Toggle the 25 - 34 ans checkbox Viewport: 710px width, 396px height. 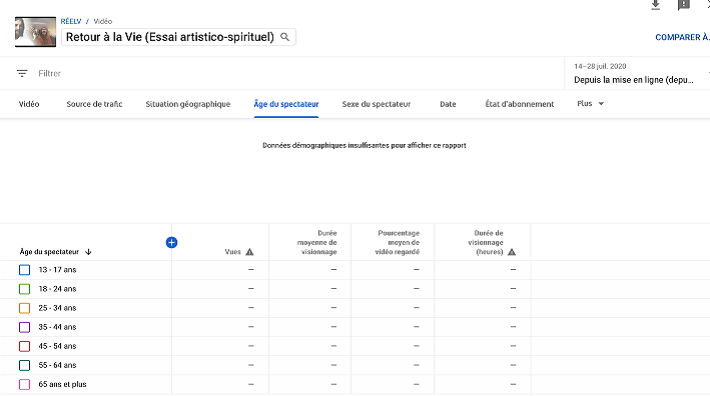tap(24, 308)
